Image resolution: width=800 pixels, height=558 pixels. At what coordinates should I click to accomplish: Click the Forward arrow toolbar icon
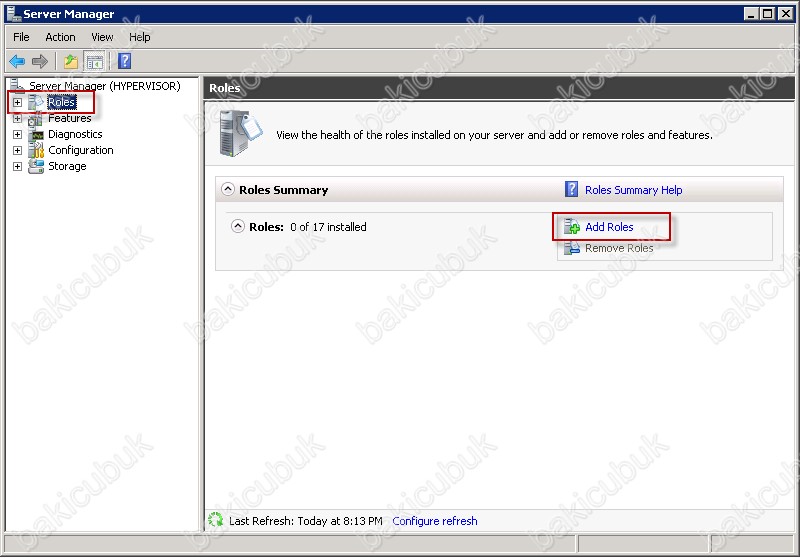[39, 62]
